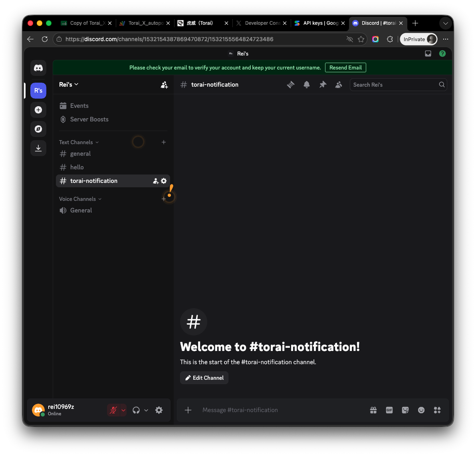Image resolution: width=476 pixels, height=456 pixels.
Task: Open Apps launcher icon in message bar
Action: 437,410
